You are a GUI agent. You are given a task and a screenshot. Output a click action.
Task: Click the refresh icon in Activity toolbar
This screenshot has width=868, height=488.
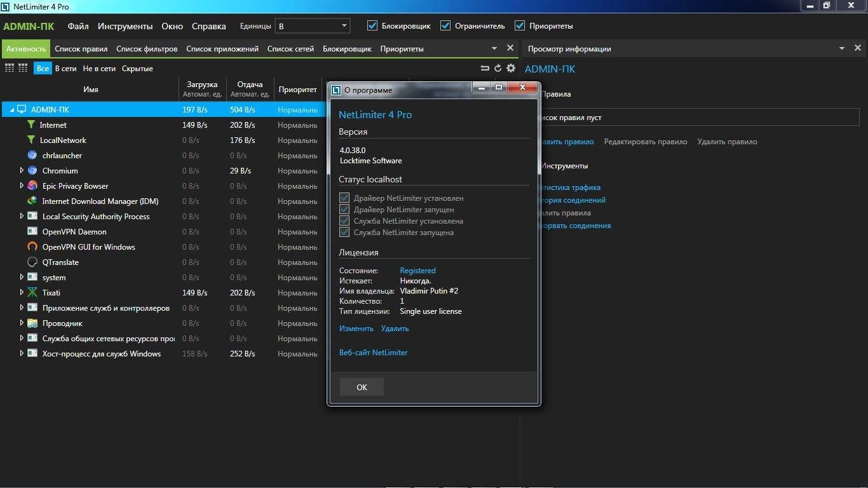pyautogui.click(x=498, y=68)
